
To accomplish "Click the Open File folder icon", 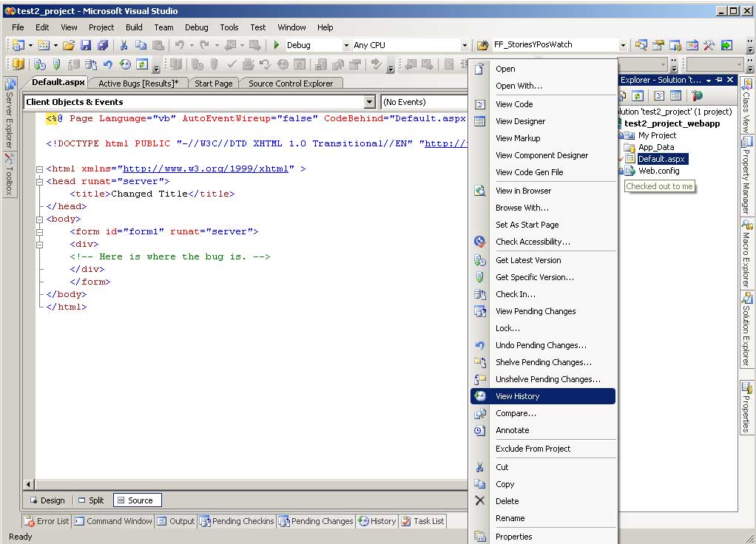I will (69, 45).
